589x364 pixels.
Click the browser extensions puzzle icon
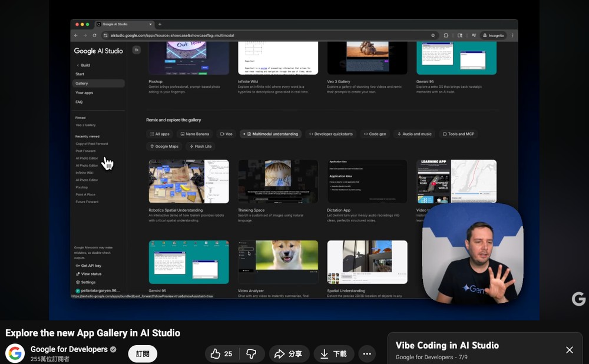click(446, 35)
